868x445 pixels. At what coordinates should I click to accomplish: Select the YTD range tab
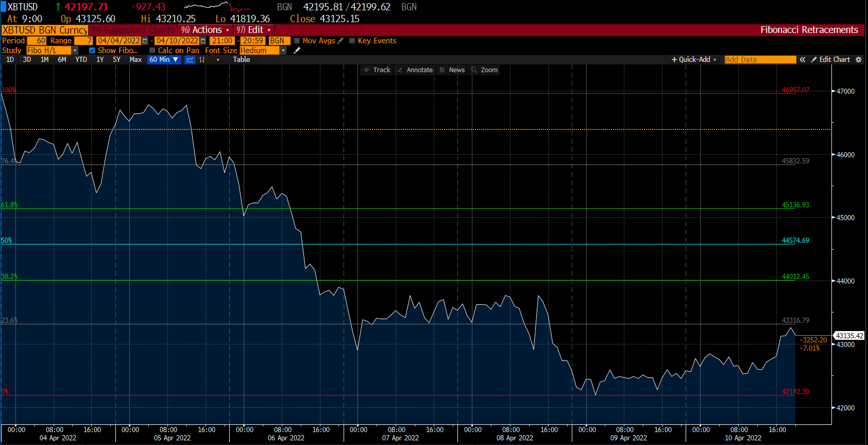coord(81,60)
